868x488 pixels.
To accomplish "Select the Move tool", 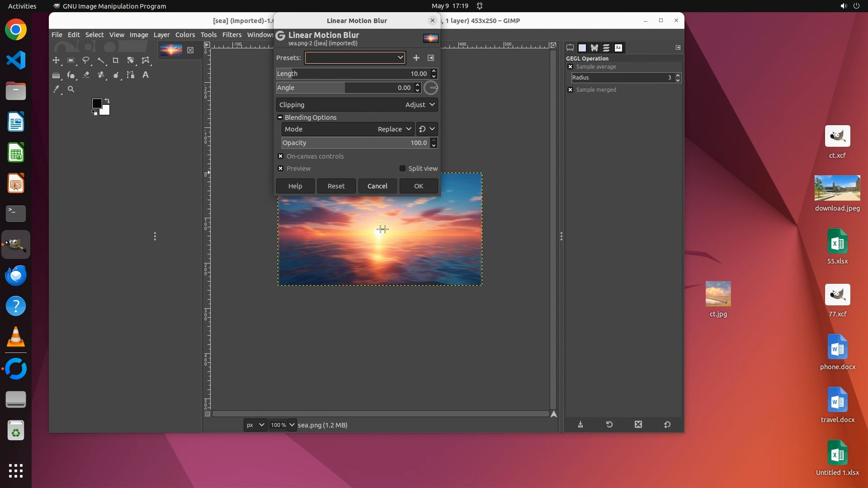I will 56,60.
